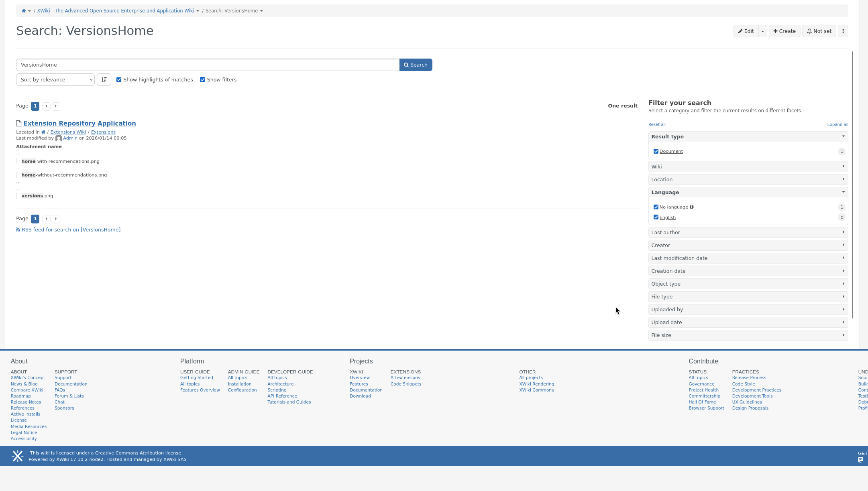Uncheck the Document result type filter
868x491 pixels.
click(656, 151)
